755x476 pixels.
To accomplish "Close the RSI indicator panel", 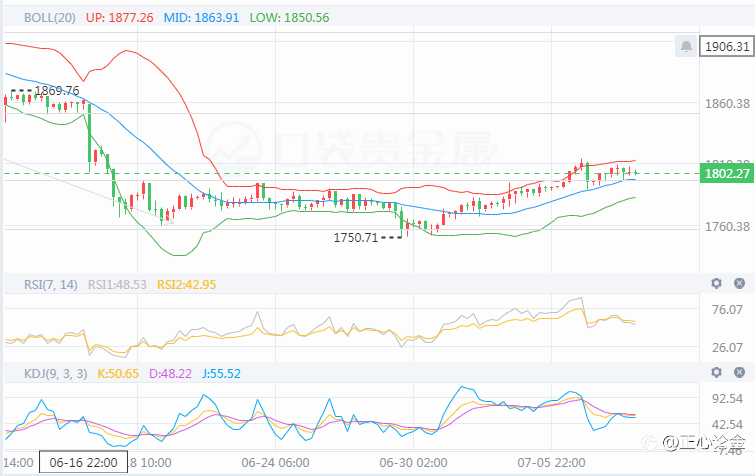I will click(740, 283).
